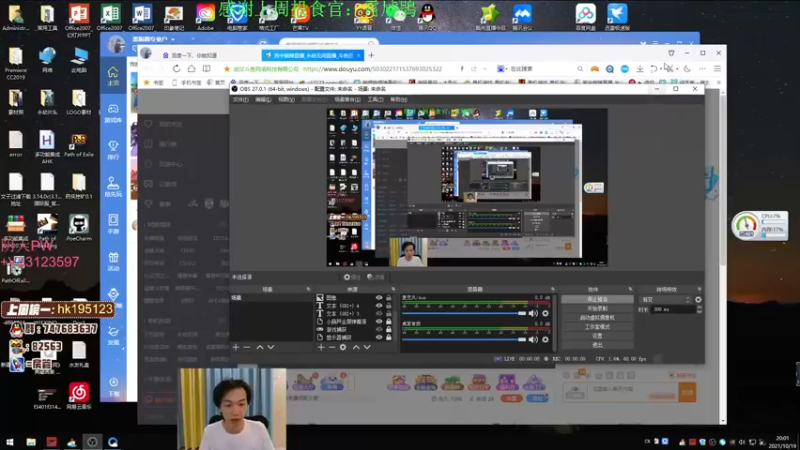Screen dimensions: 800x450
Task: Move the scene up in the Scenes list
Action: click(x=260, y=347)
